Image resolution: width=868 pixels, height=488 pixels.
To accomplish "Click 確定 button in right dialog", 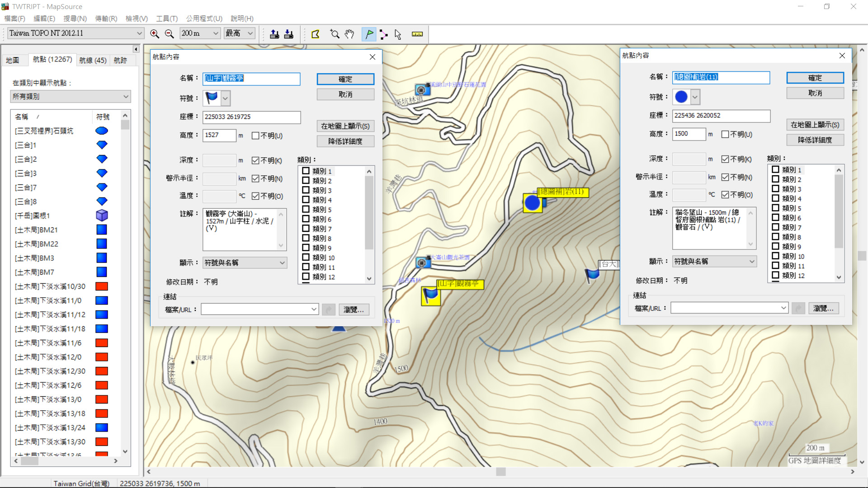I will pyautogui.click(x=815, y=78).
